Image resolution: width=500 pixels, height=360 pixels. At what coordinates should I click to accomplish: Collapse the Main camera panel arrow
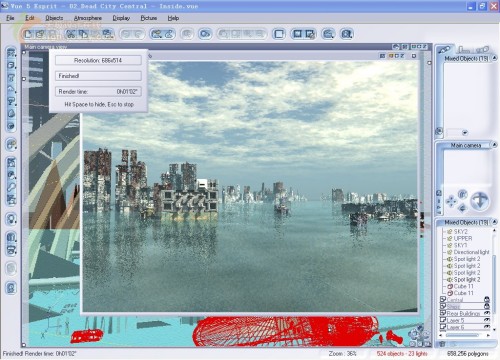(494, 145)
